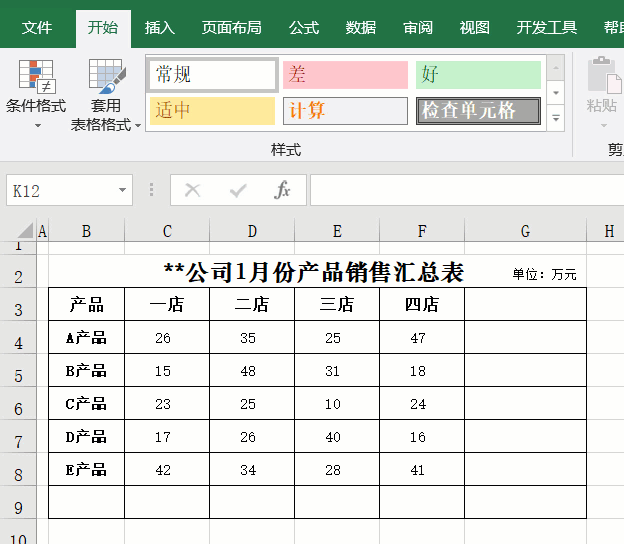This screenshot has width=624, height=544.
Task: Select cell with value 42
Action: [x=167, y=470]
